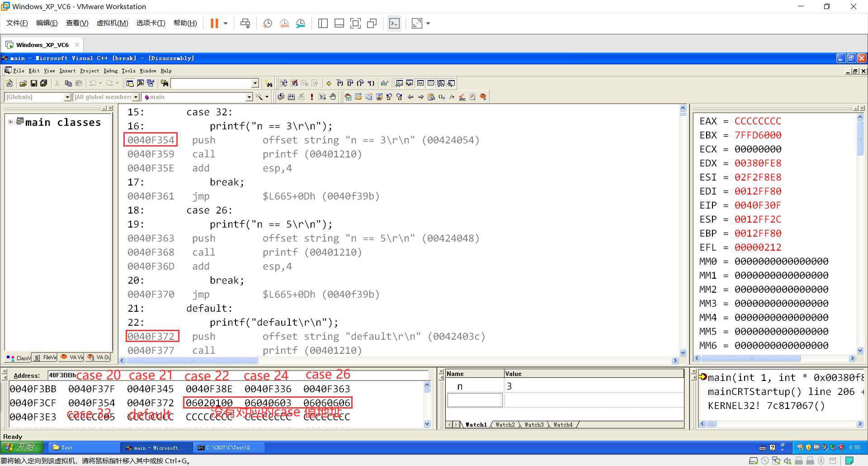
Task: Click Start button on XP taskbar
Action: click(21, 447)
